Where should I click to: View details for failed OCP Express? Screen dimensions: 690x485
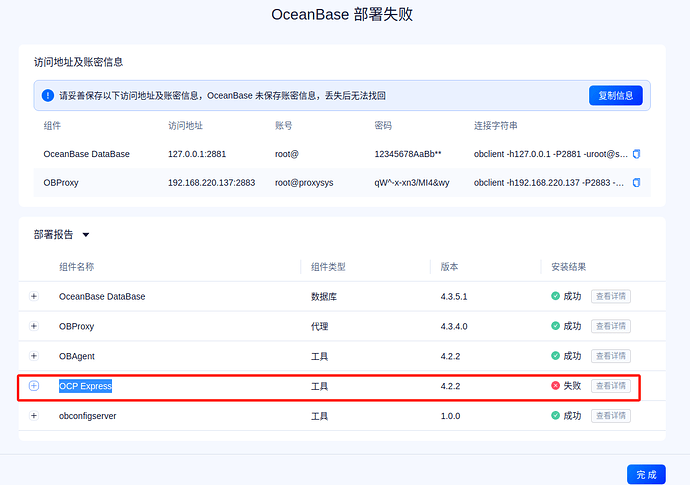point(611,386)
